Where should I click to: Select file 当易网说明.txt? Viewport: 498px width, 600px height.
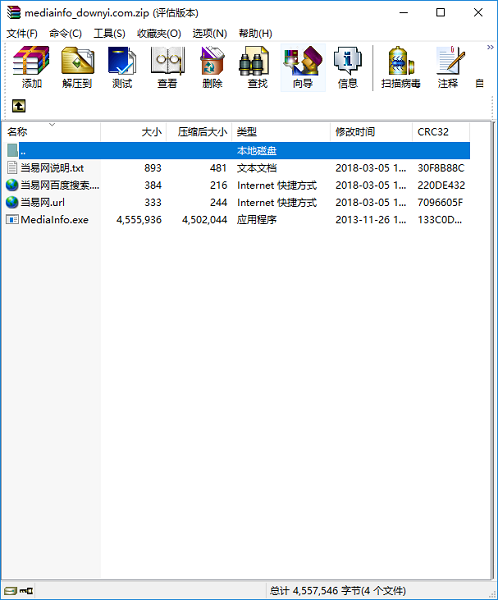click(52, 168)
